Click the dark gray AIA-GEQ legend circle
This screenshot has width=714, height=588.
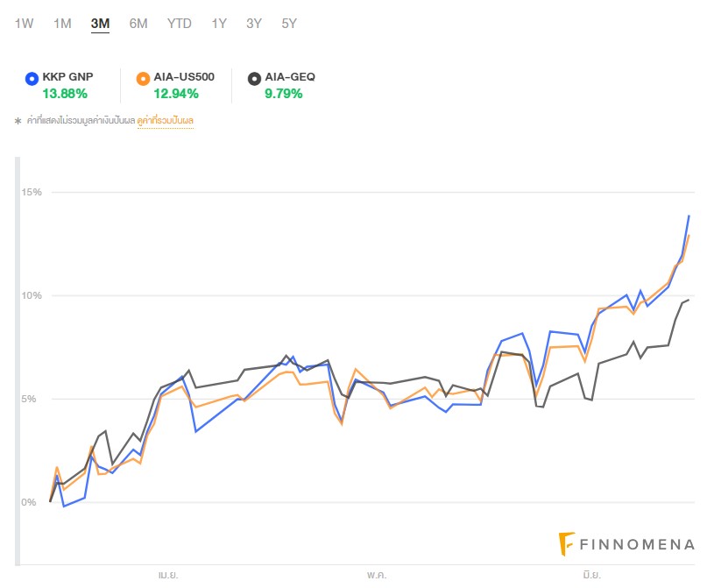point(254,78)
